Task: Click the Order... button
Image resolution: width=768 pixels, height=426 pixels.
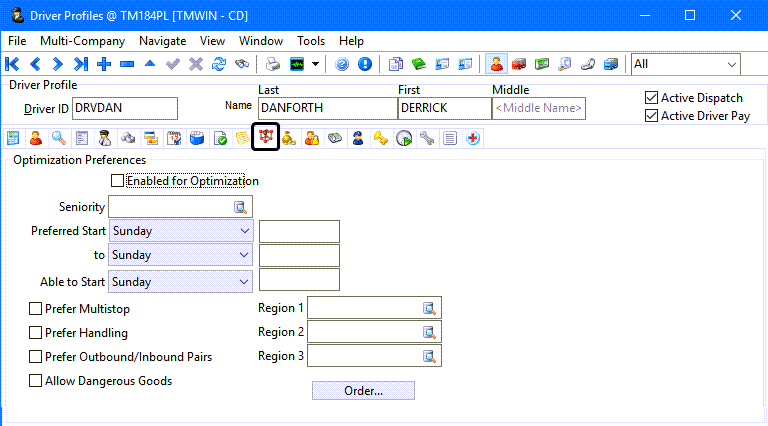Action: (363, 391)
